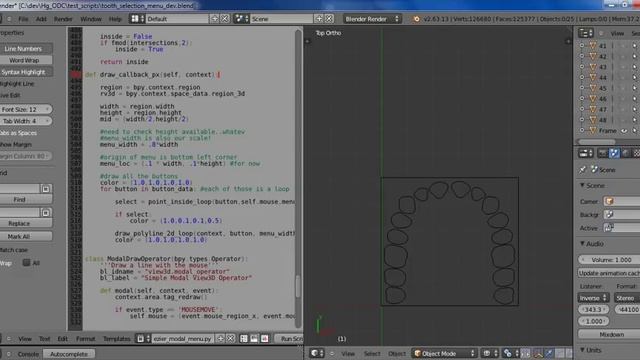The image size is (640, 360).
Task: Click the Font Size 12 field
Action: (x=25, y=109)
